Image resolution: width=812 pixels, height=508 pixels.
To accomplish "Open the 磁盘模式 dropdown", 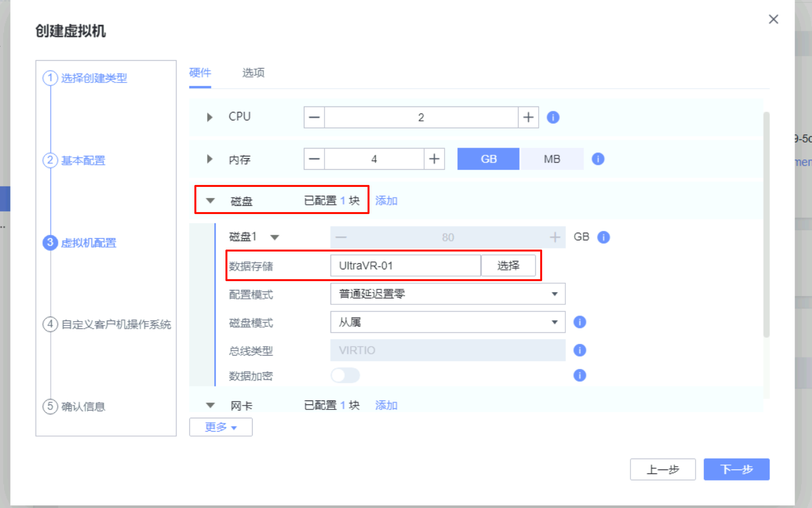I will (x=447, y=322).
